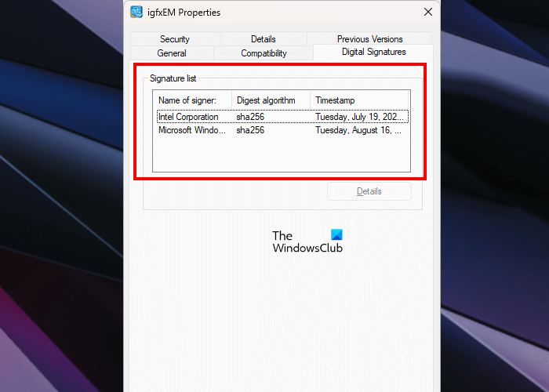Click sha256 in the Intel Corporation row
Image resolution: width=549 pixels, height=392 pixels.
(250, 117)
